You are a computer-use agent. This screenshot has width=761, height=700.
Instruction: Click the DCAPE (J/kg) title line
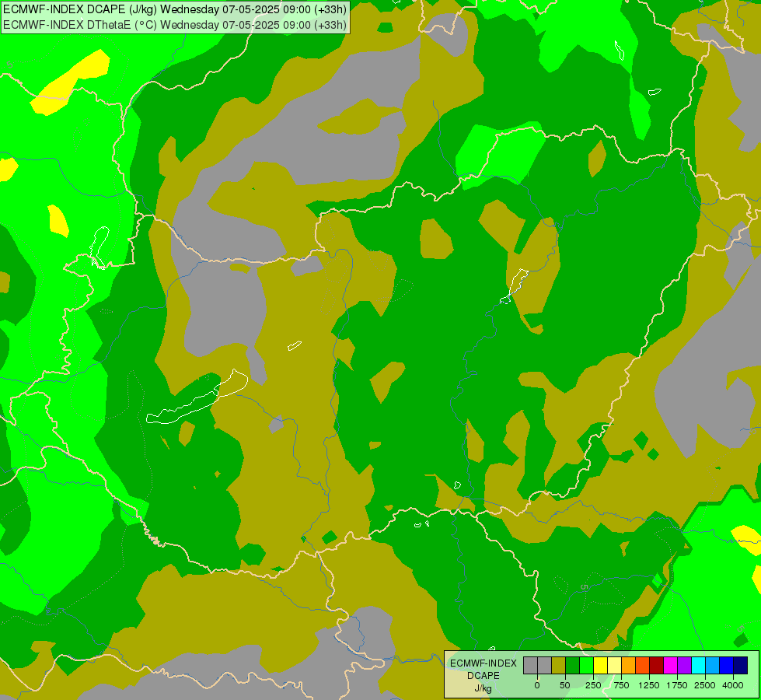175,9
